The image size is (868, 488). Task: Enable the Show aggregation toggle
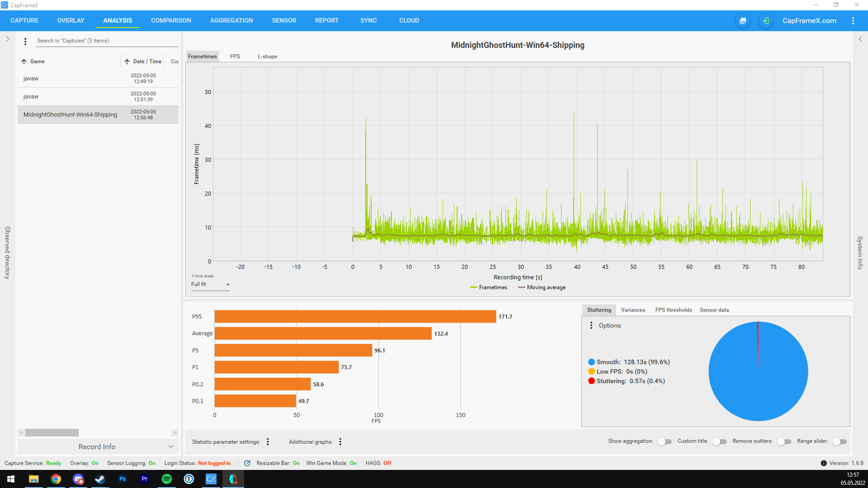coord(665,441)
